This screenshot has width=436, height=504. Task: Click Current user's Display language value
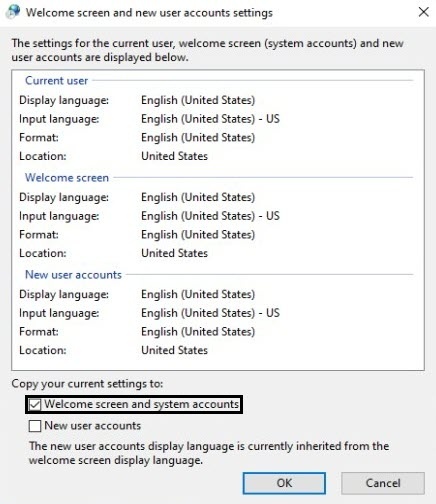click(198, 100)
